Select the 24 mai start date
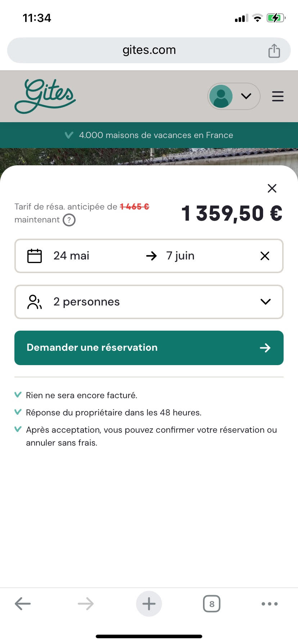Image resolution: width=298 pixels, height=644 pixels. click(71, 256)
